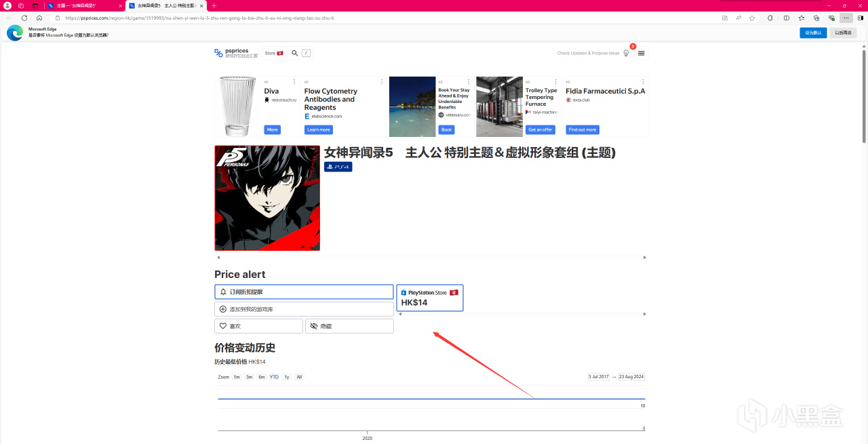Click the PS4 platform badge

pos(338,167)
